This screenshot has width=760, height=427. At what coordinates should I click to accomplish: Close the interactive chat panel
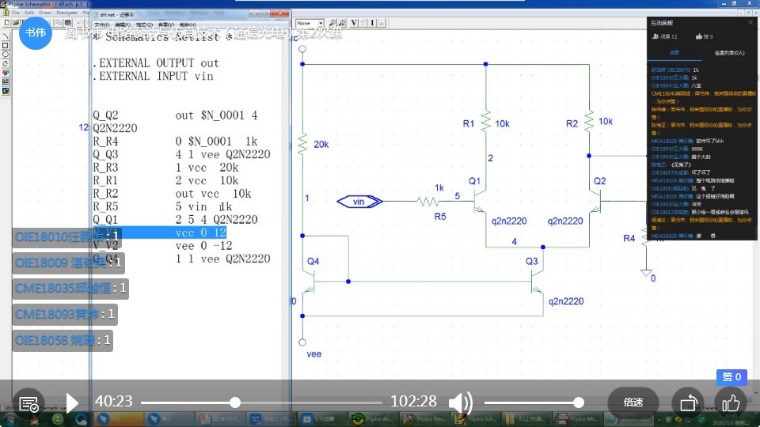[x=750, y=22]
